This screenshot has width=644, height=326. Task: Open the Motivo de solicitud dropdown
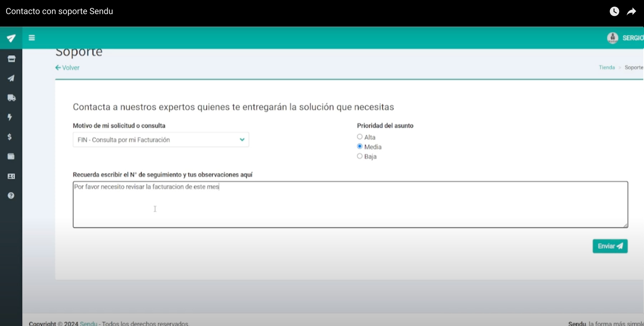161,140
